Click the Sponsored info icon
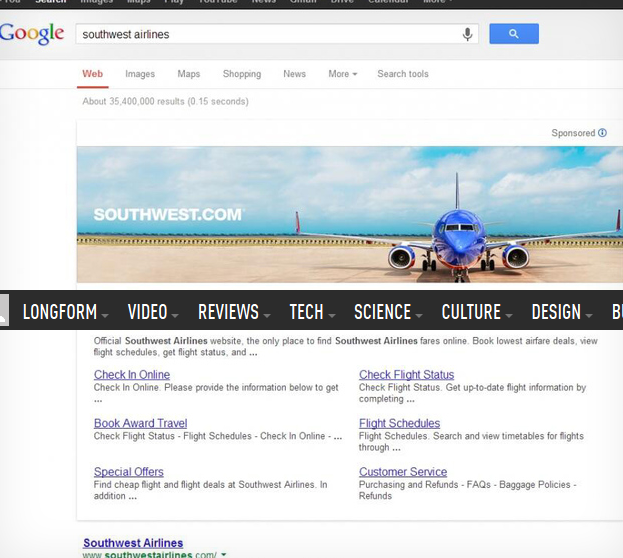 pos(602,133)
